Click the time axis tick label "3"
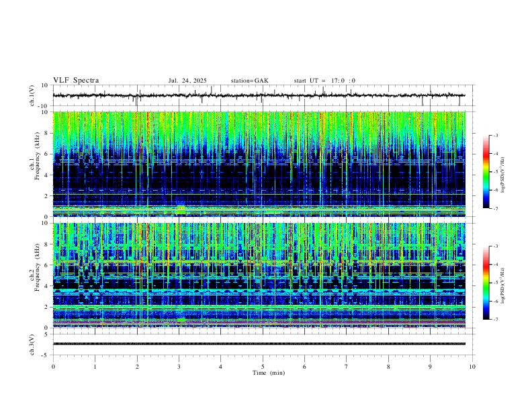This screenshot has height=411, width=532. pos(179,367)
